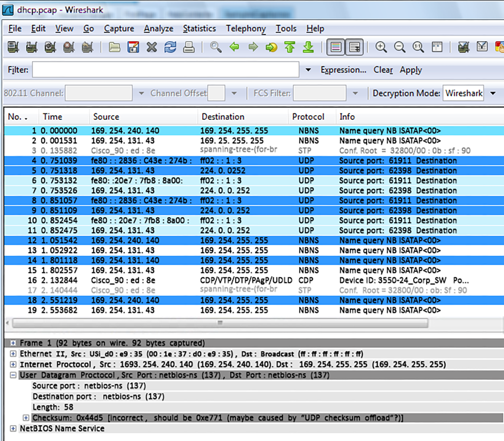Collapse the User Datagram Protocol node
The height and width of the screenshot is (441, 504).
pos(13,375)
